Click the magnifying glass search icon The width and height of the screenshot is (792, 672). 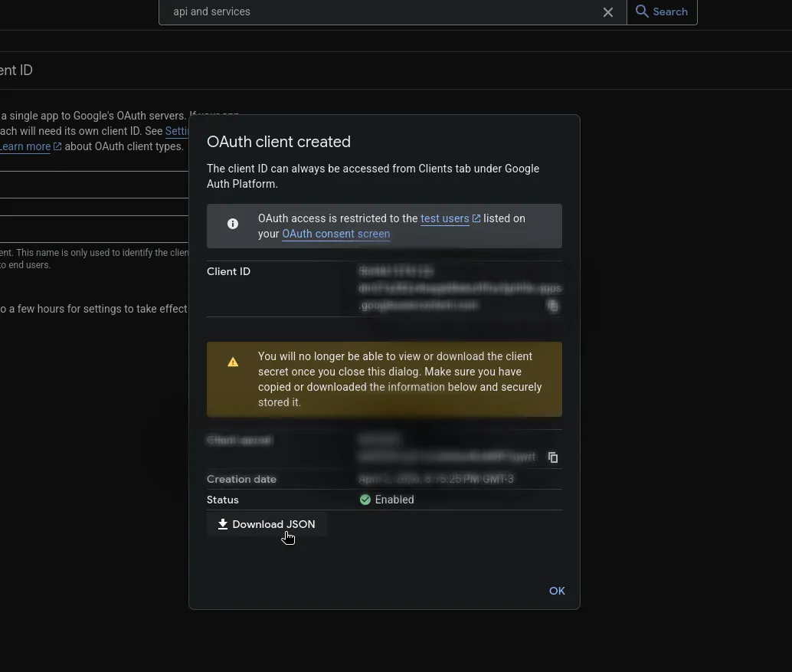coord(643,11)
